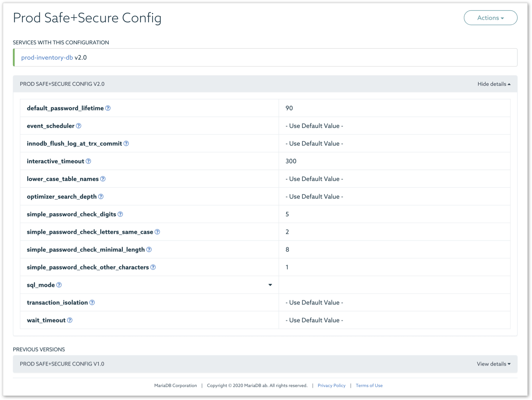The image size is (532, 400).
Task: Open the Actions menu
Action: (x=490, y=18)
